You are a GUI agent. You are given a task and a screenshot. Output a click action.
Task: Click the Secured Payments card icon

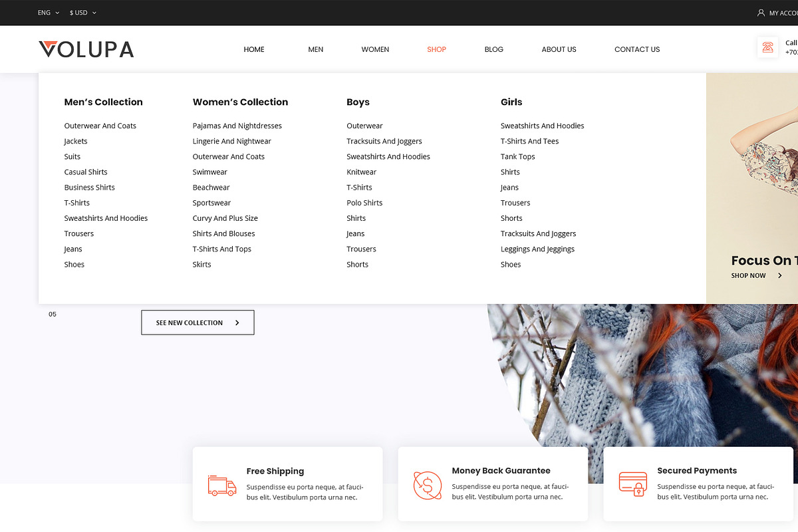[633, 484]
